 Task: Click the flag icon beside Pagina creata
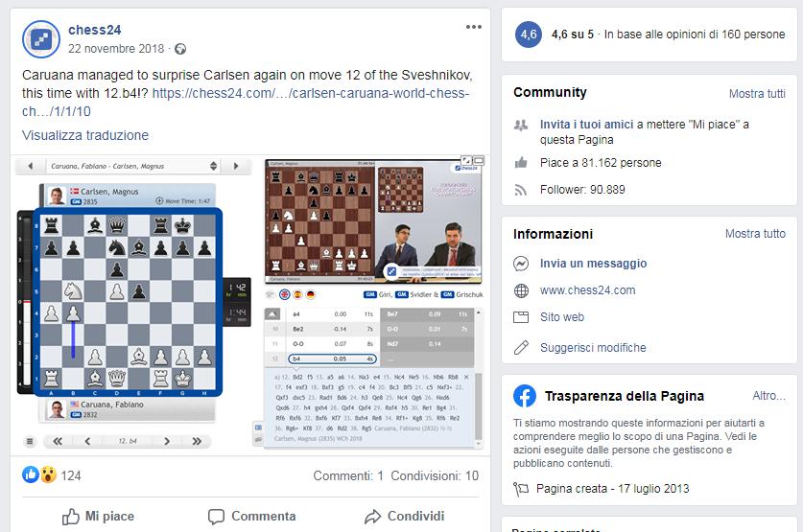(x=521, y=489)
